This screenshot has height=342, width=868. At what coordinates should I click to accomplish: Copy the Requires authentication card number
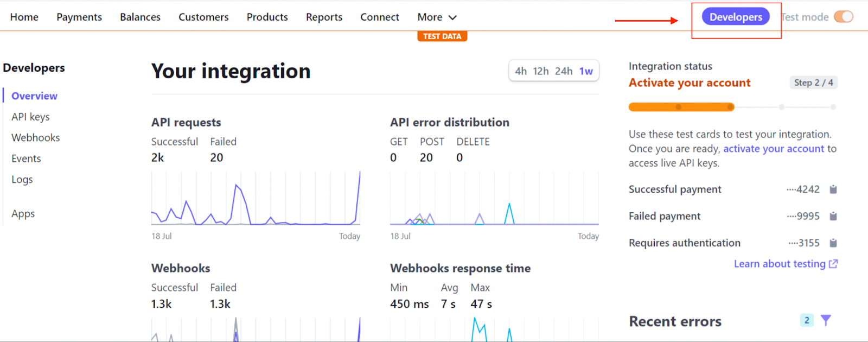pos(833,243)
